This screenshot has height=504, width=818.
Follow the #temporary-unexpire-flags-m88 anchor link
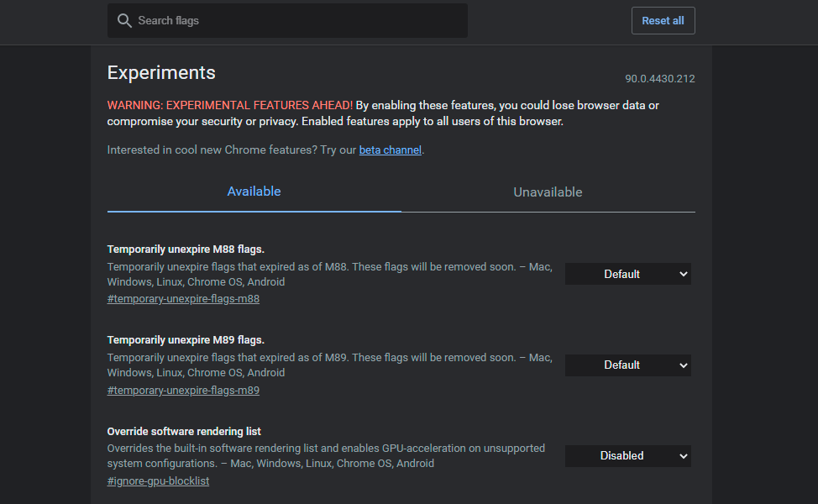tap(183, 299)
